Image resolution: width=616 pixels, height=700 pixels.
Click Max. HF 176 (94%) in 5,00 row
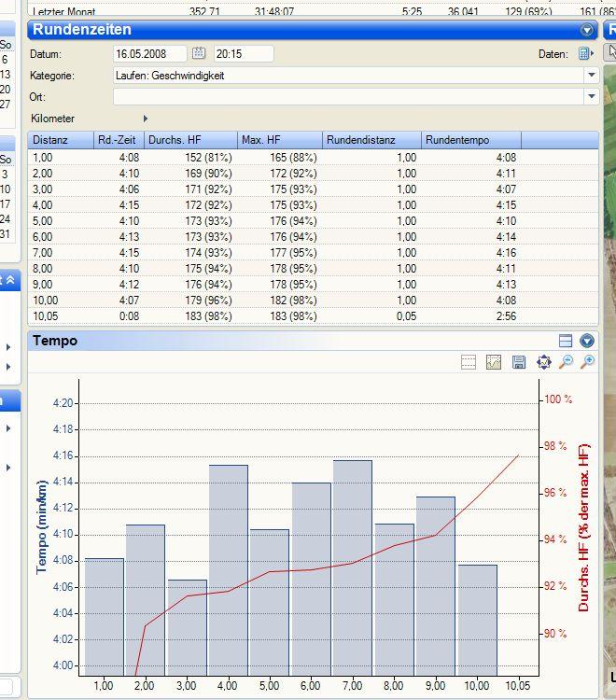(x=293, y=221)
